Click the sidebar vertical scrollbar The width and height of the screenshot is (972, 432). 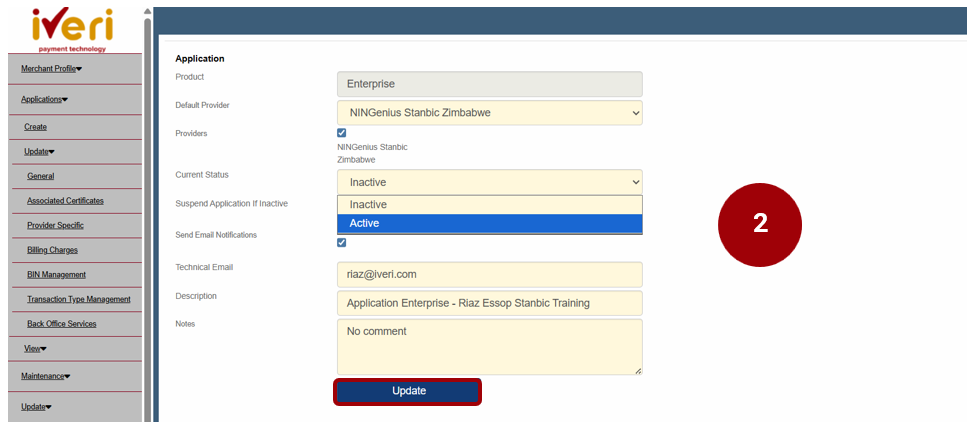(147, 217)
